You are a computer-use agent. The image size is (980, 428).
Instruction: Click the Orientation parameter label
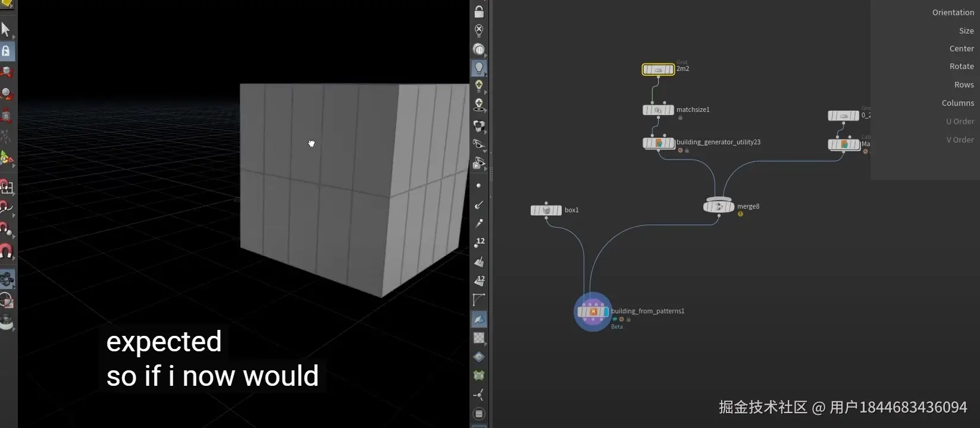[953, 12]
